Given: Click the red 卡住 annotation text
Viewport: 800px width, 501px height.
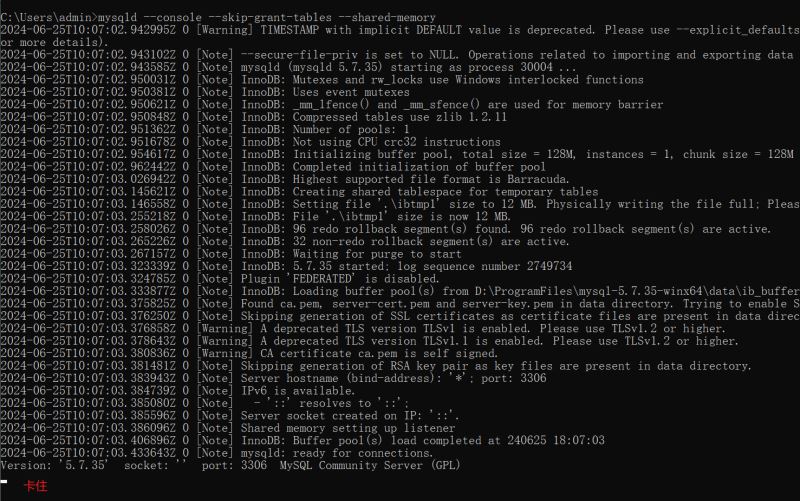Looking at the screenshot, I should [34, 486].
